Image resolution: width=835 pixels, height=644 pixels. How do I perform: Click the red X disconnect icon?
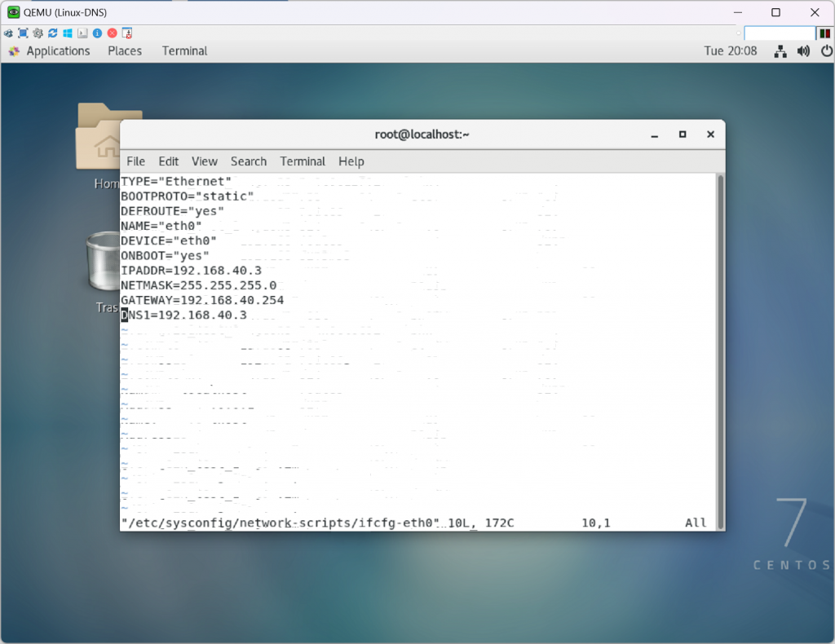pyautogui.click(x=113, y=33)
